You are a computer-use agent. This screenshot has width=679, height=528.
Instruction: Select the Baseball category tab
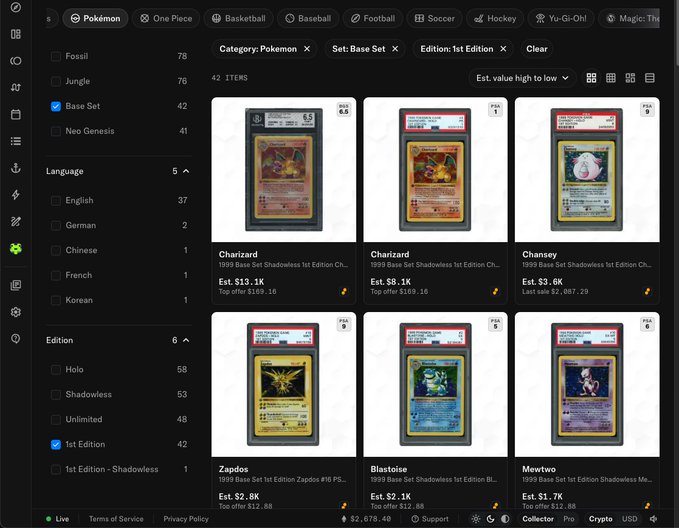click(x=308, y=18)
